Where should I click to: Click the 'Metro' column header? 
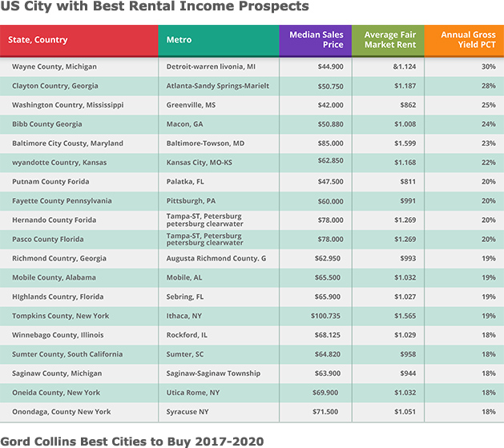[x=219, y=41]
